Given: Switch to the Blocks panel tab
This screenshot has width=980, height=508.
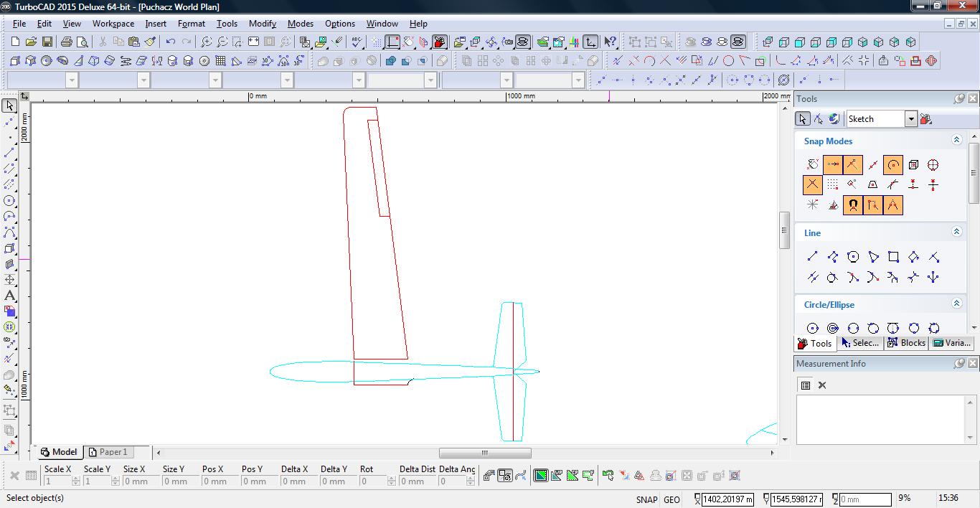Looking at the screenshot, I should pyautogui.click(x=906, y=343).
